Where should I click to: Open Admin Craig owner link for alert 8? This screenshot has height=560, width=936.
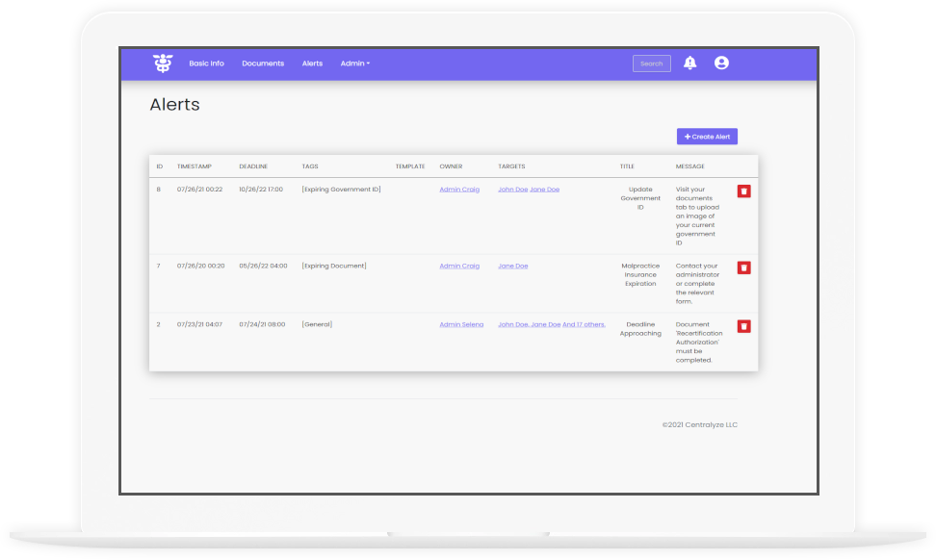459,190
